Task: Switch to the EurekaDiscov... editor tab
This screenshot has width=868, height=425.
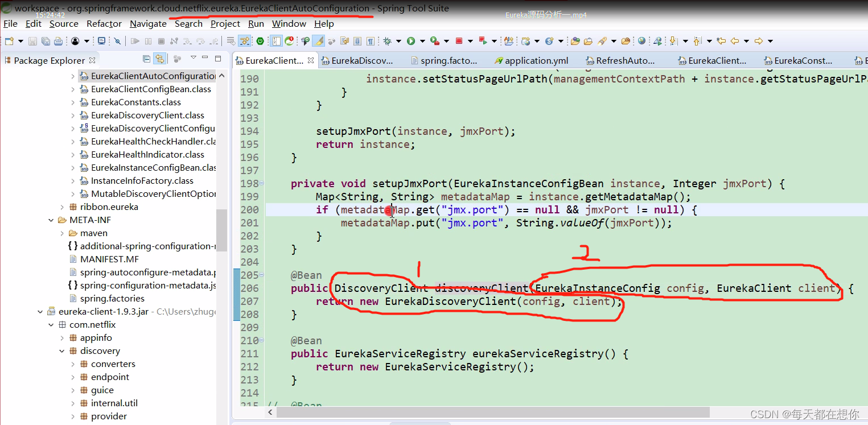Action: point(356,60)
